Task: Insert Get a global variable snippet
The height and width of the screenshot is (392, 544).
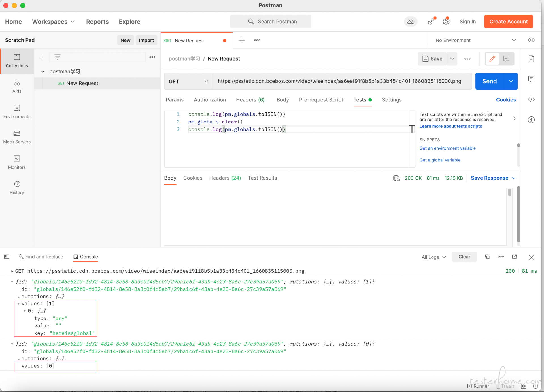Action: tap(440, 160)
